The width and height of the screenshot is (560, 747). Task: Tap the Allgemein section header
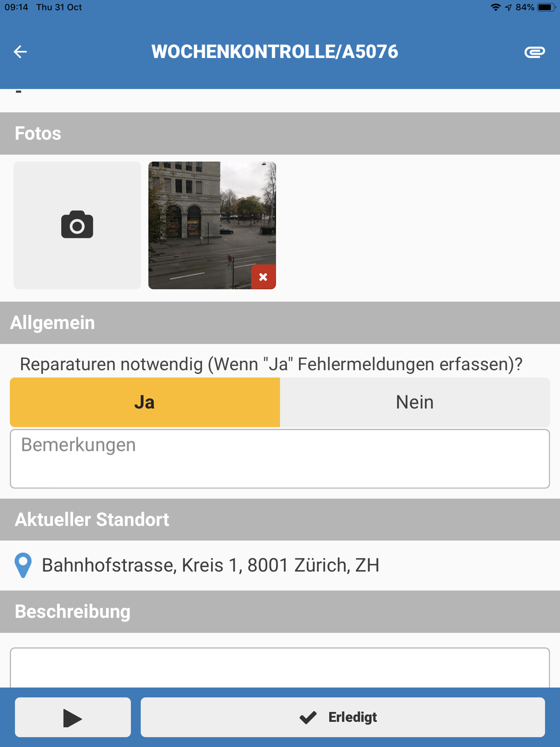click(x=53, y=323)
